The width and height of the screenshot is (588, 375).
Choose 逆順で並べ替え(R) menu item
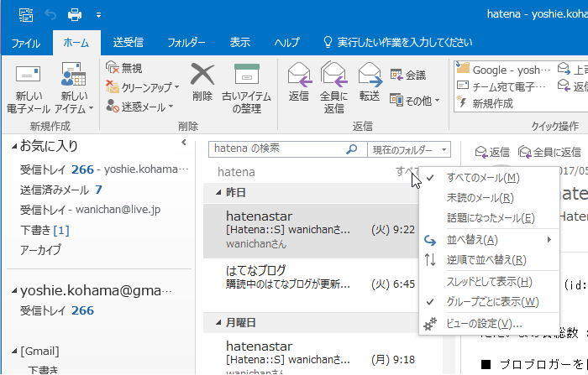(489, 259)
